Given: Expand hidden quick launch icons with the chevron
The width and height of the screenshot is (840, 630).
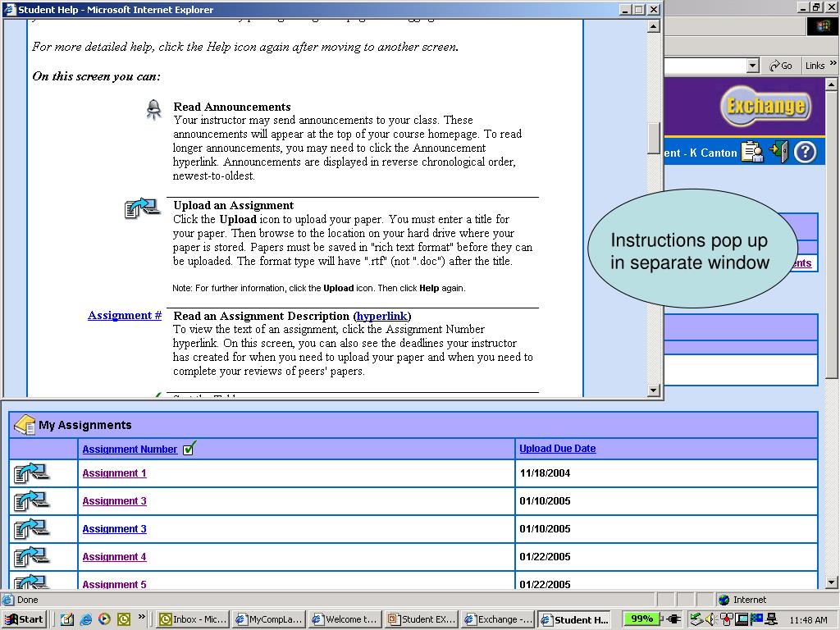Looking at the screenshot, I should [141, 617].
